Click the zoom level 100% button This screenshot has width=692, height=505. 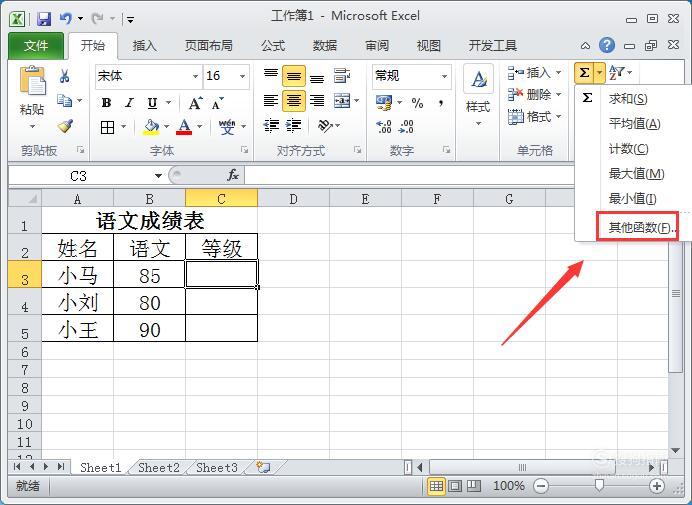(508, 486)
